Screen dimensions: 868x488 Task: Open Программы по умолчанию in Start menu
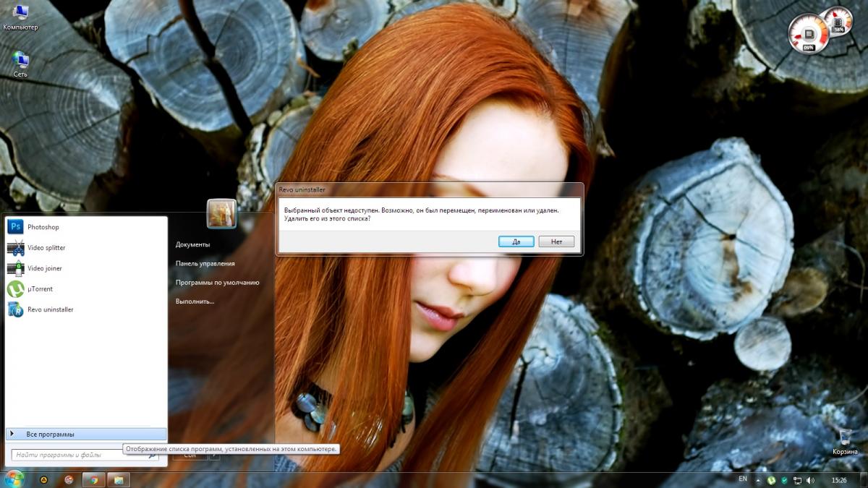tap(217, 282)
